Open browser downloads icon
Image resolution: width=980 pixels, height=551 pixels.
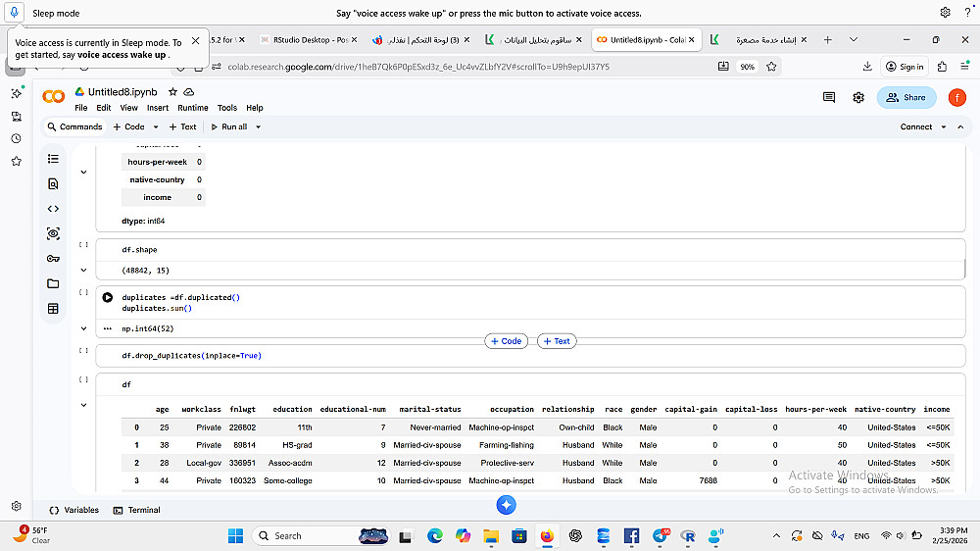coord(867,67)
